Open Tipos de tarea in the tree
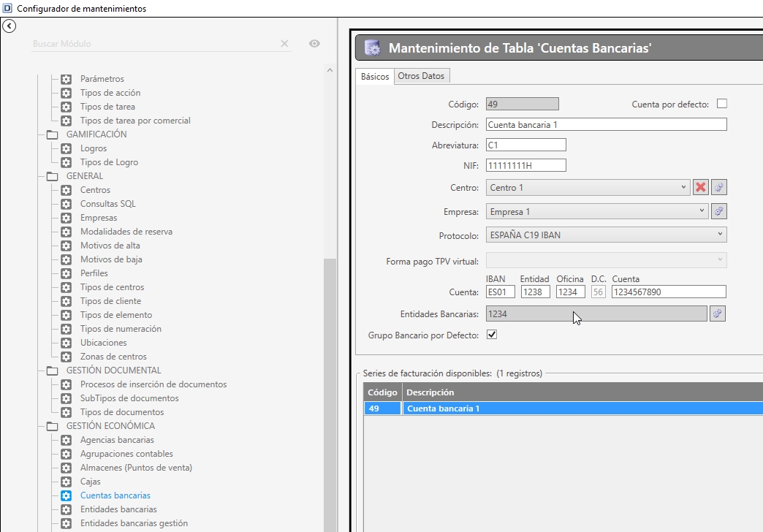Viewport: 763px width, 532px height. tap(107, 107)
